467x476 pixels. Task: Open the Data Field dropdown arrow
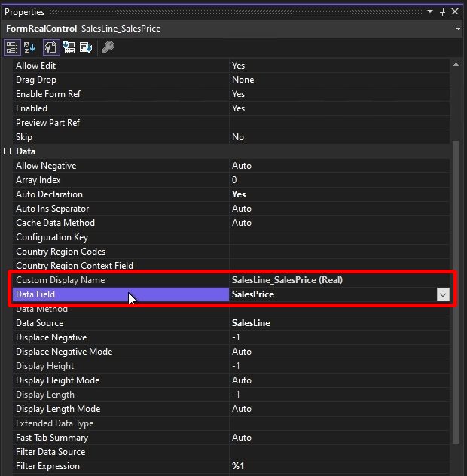tap(443, 295)
